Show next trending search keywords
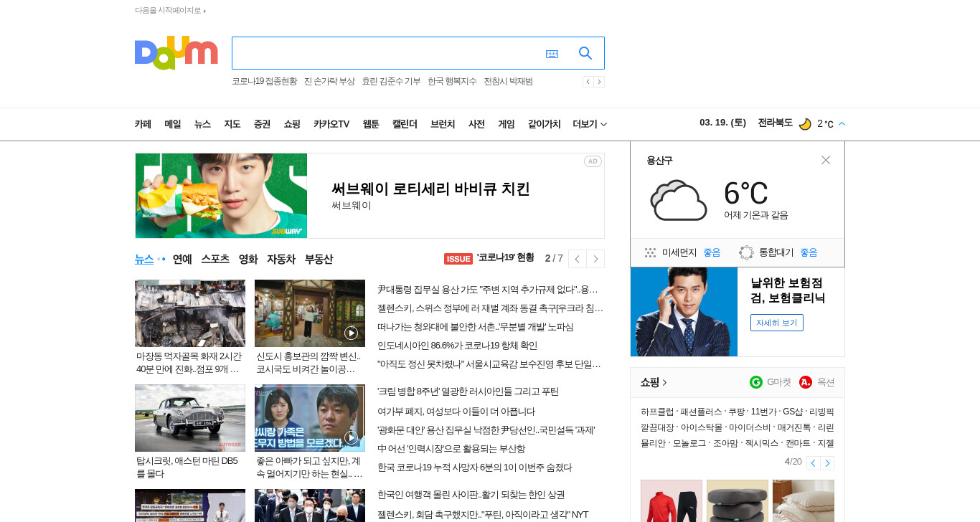980x522 pixels. (599, 82)
